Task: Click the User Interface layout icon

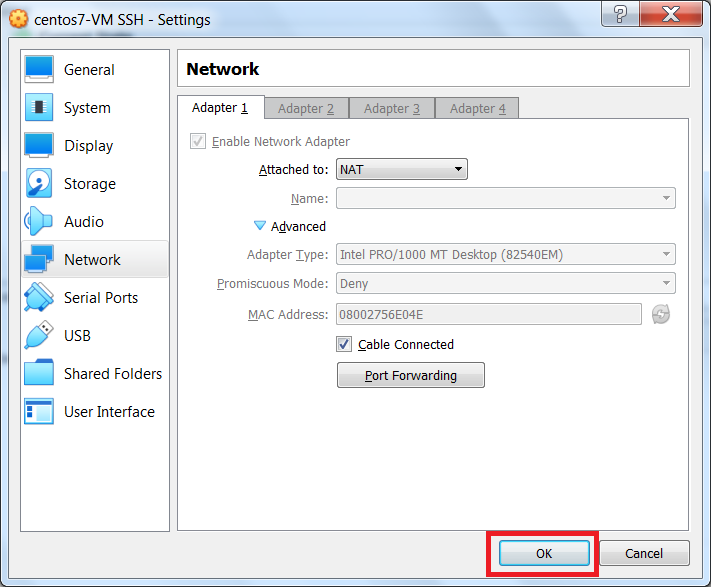Action: click(x=39, y=411)
